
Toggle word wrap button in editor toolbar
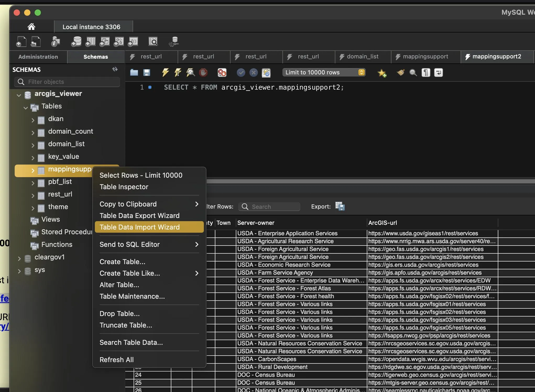point(438,72)
